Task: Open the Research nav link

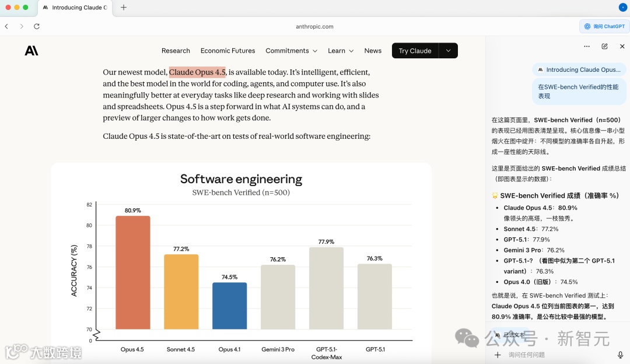Action: (176, 51)
